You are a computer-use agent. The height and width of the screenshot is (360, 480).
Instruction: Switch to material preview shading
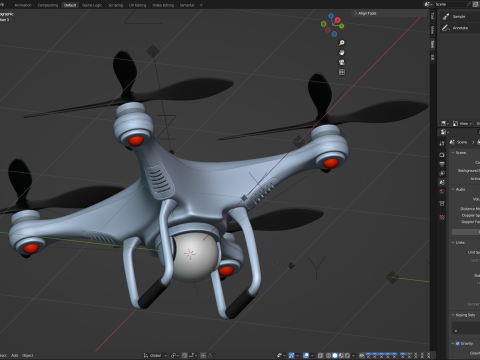click(341, 355)
